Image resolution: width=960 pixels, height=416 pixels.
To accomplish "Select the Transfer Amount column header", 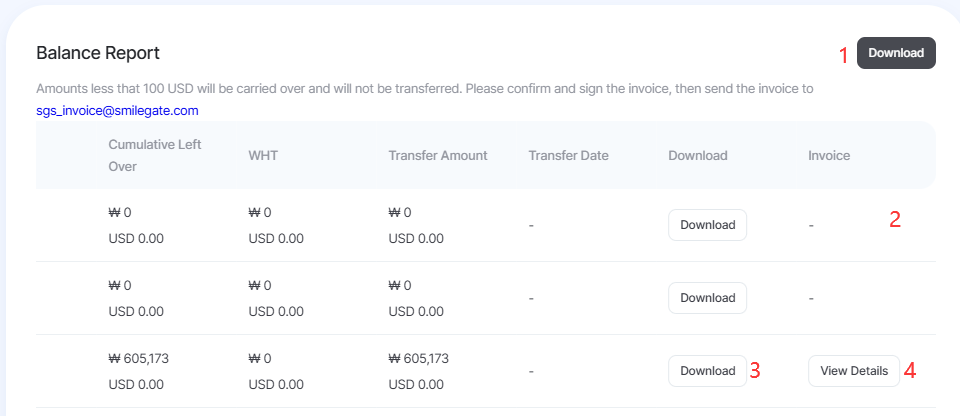I will [438, 156].
